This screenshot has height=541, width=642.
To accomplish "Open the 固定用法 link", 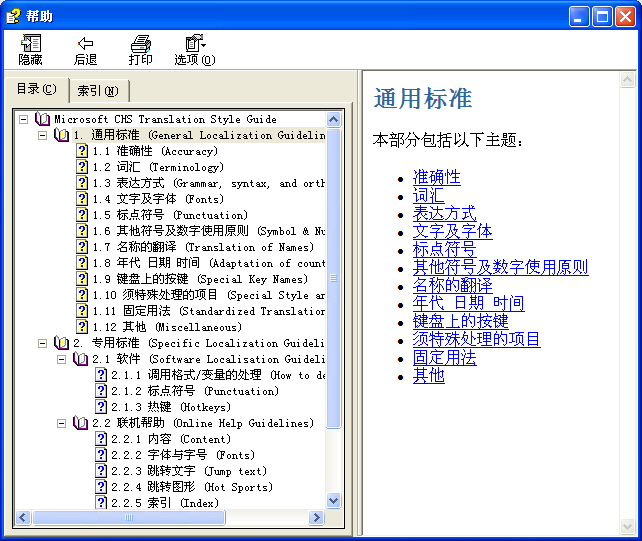I will [x=444, y=358].
